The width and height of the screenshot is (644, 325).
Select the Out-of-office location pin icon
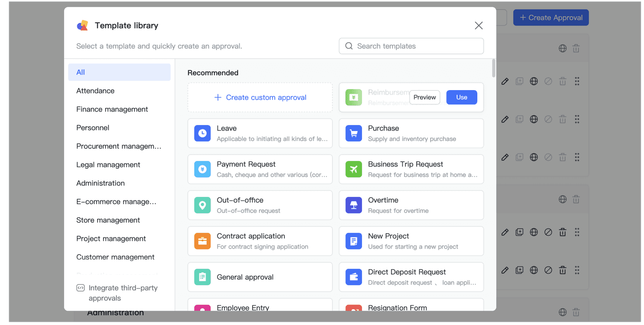click(202, 205)
